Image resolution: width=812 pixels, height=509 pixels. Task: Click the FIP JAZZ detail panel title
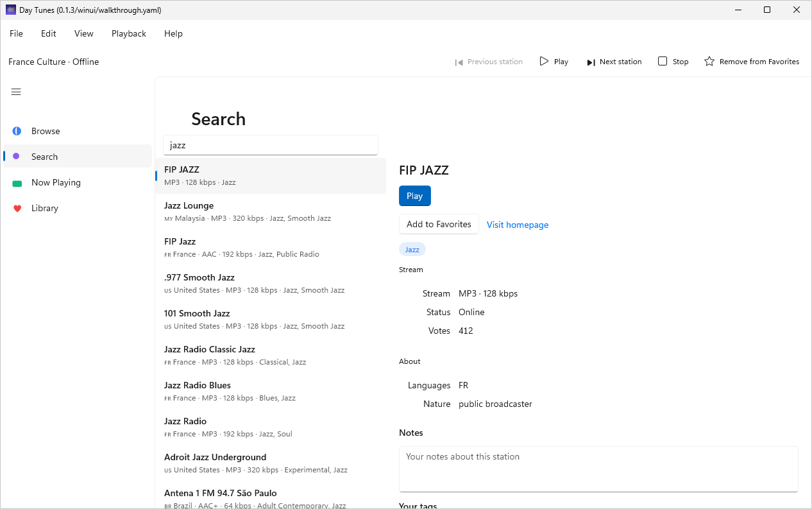click(x=424, y=170)
